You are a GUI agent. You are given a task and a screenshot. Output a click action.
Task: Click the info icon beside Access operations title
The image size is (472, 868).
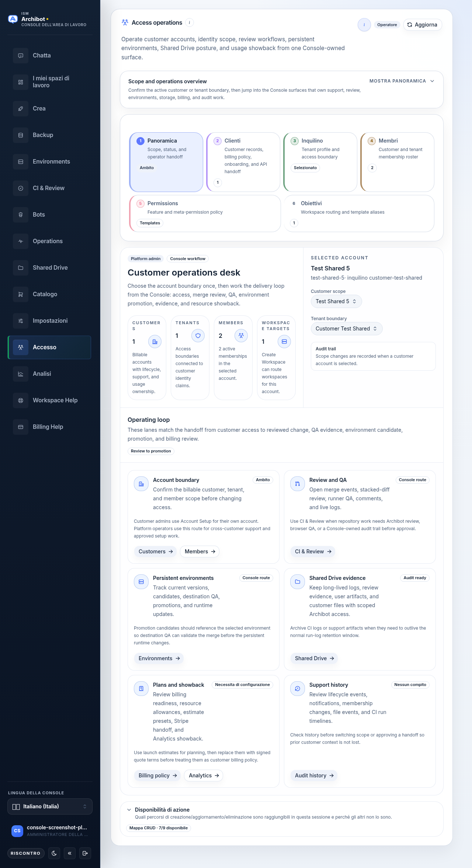click(x=190, y=23)
